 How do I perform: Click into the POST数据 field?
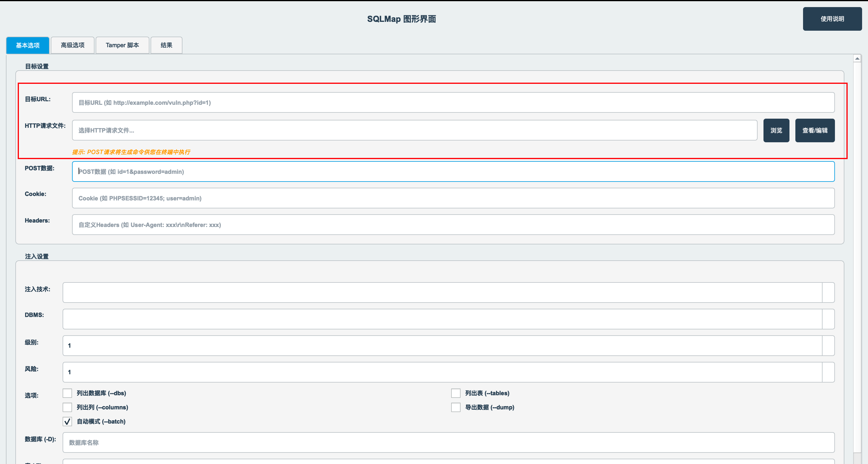click(453, 171)
